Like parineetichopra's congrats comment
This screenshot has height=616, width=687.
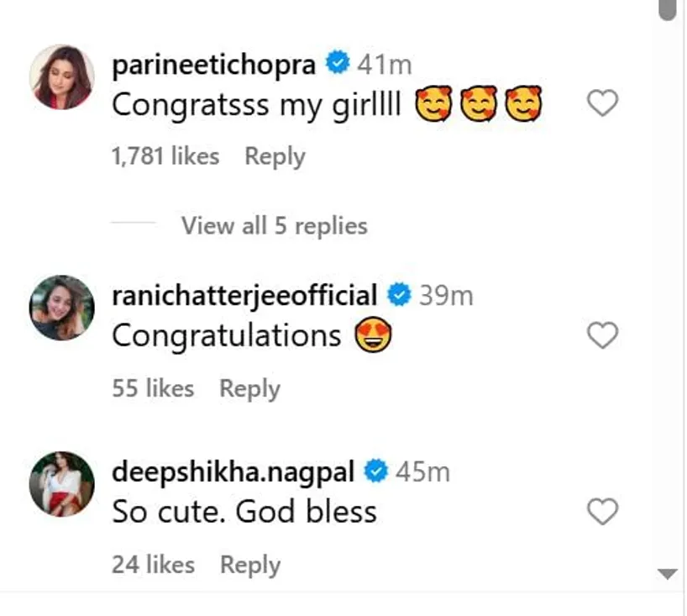601,104
